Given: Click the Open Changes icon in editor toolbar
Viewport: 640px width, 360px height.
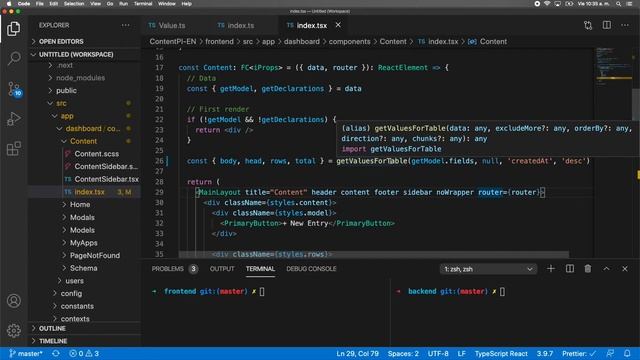Looking at the screenshot, I should click(x=588, y=25).
